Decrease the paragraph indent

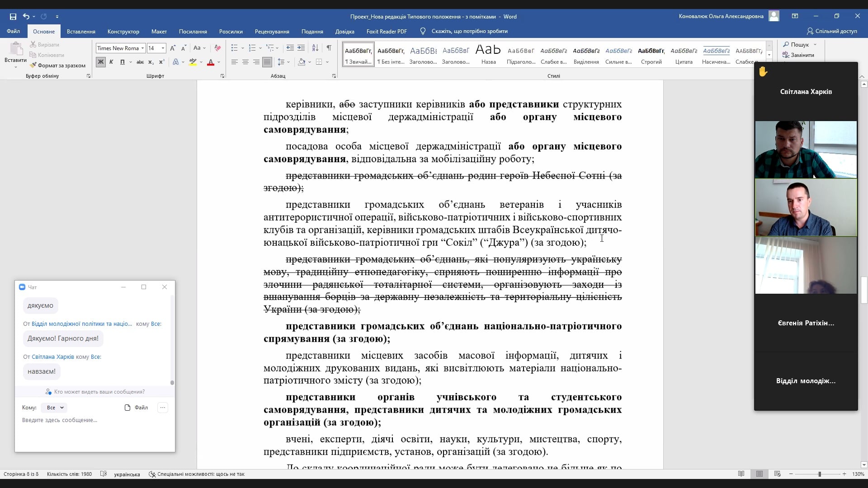[290, 48]
